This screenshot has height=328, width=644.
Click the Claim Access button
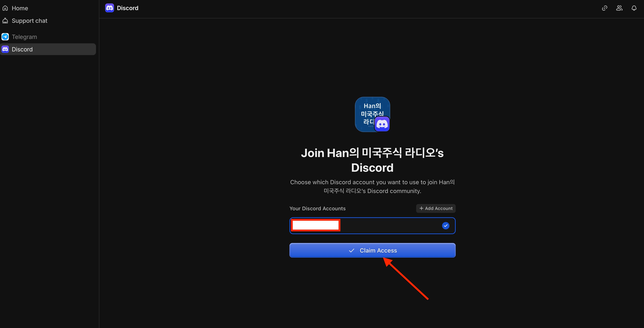click(x=373, y=250)
